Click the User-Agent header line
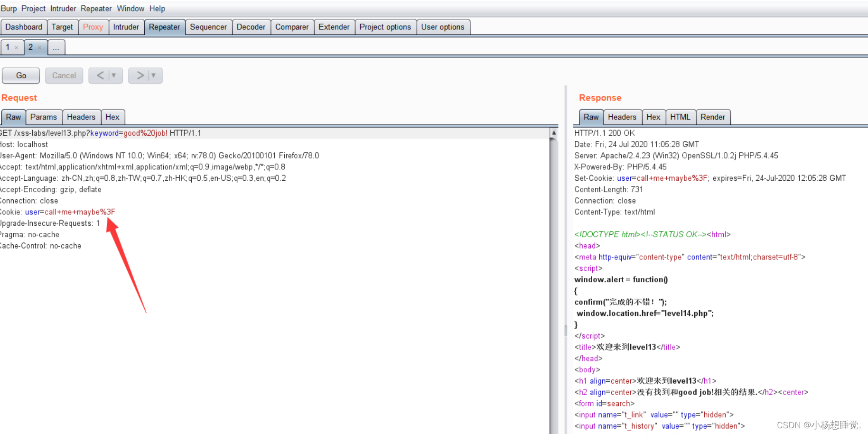This screenshot has width=868, height=434. point(159,156)
